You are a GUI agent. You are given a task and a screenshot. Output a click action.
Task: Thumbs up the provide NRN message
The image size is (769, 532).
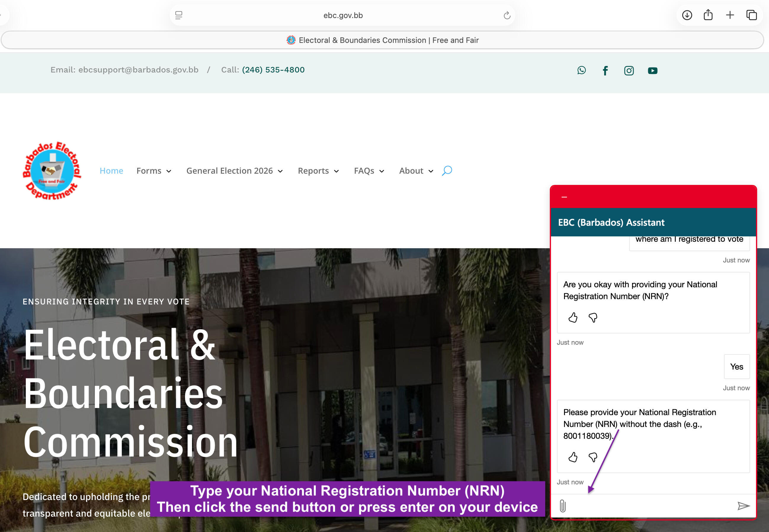click(x=573, y=457)
